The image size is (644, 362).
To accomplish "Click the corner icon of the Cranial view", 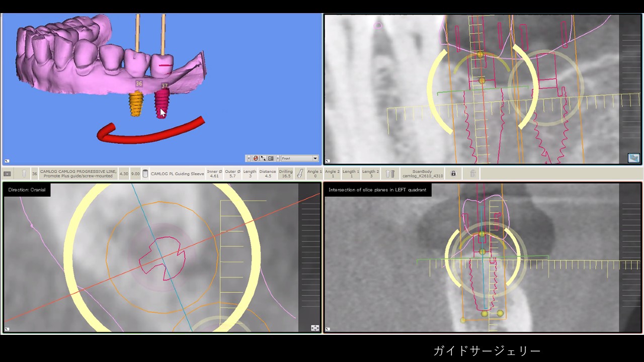I will point(7,329).
